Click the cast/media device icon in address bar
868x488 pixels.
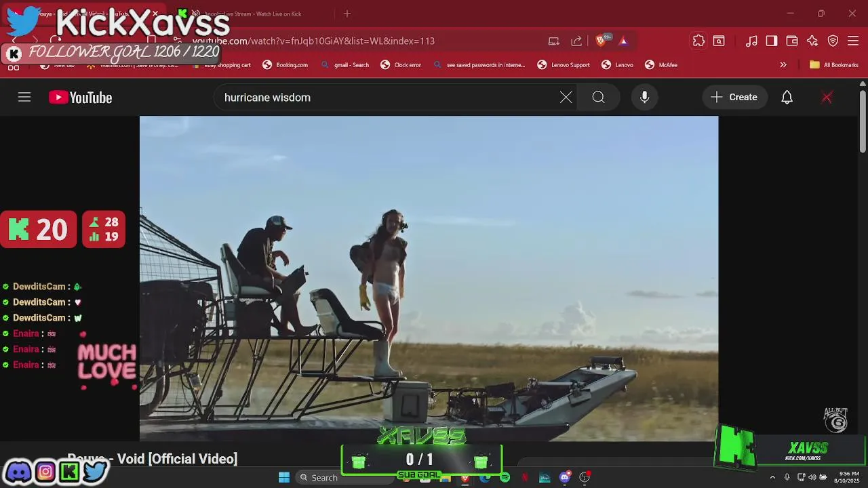[554, 41]
